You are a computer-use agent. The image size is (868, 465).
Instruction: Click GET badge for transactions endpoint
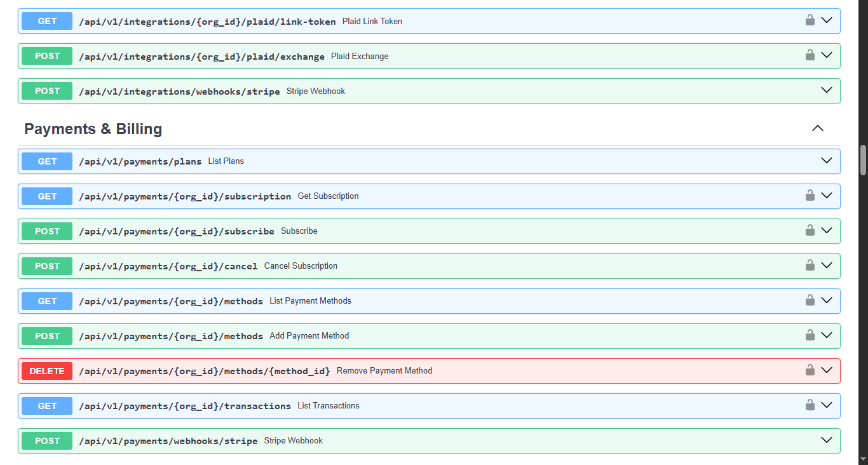pyautogui.click(x=47, y=406)
